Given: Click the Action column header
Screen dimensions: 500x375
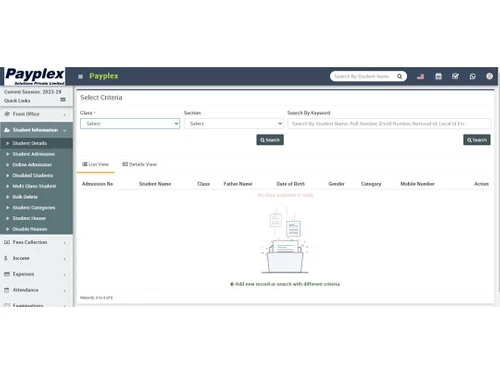Looking at the screenshot, I should point(481,184).
